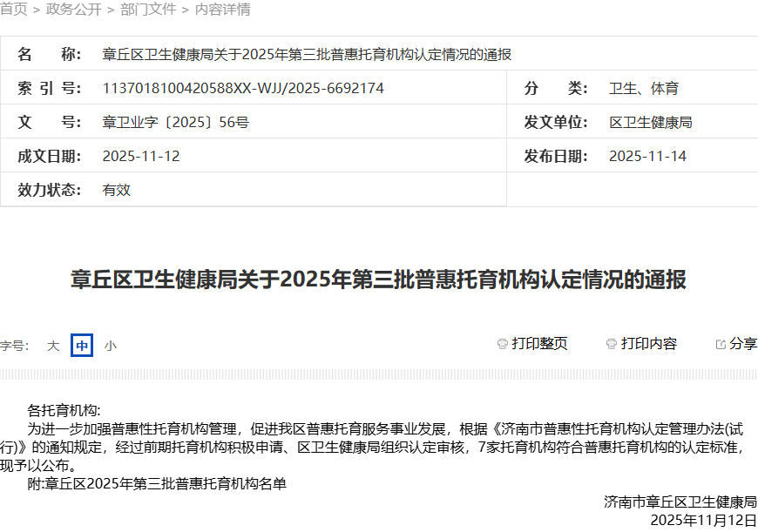
Task: Click the printer icon beside 打印内容
Action: coord(611,343)
